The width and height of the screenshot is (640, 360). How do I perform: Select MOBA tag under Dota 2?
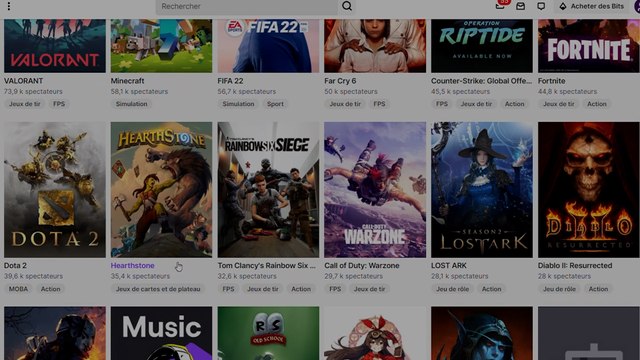(x=18, y=289)
